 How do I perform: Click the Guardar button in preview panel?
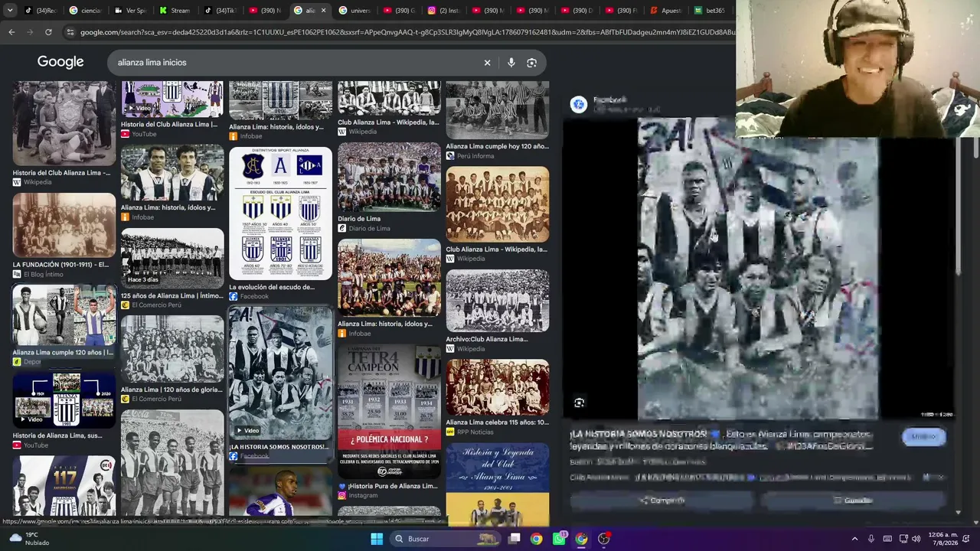(853, 500)
